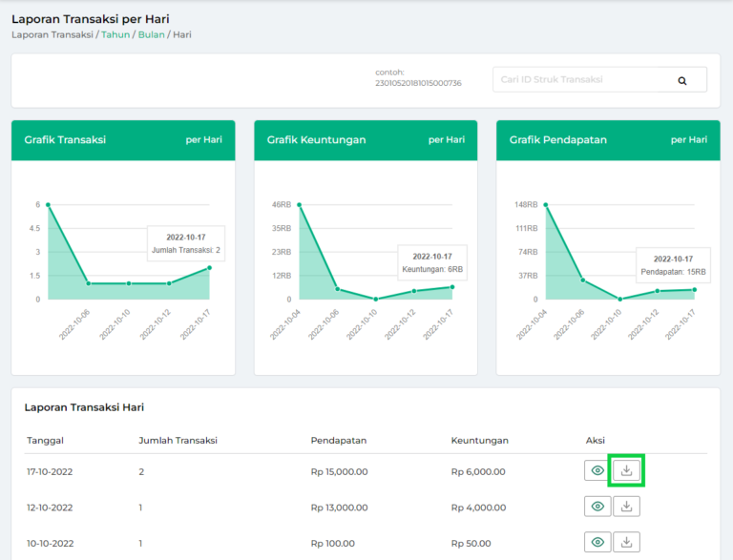Download the 17-10-2022 transaction report
Viewport: 733px width, 560px height.
(x=627, y=470)
